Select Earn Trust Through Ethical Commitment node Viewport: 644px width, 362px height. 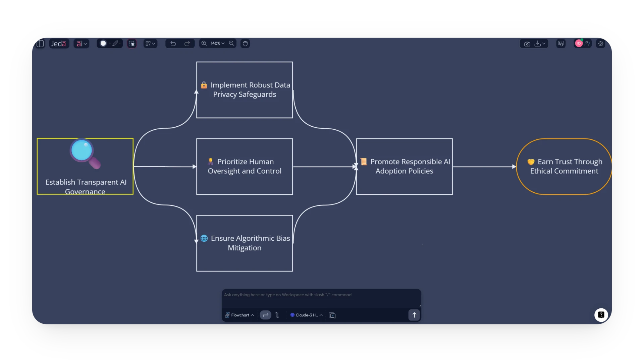[564, 167]
